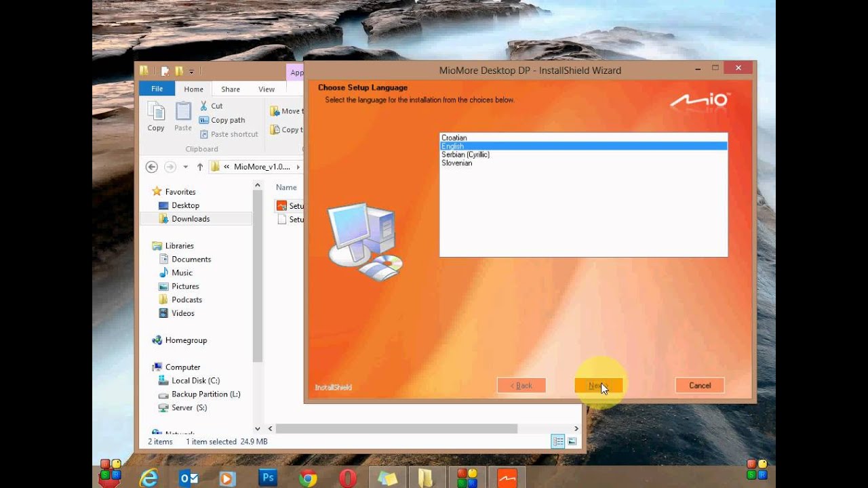
Task: Click the Next button in installer
Action: click(598, 386)
